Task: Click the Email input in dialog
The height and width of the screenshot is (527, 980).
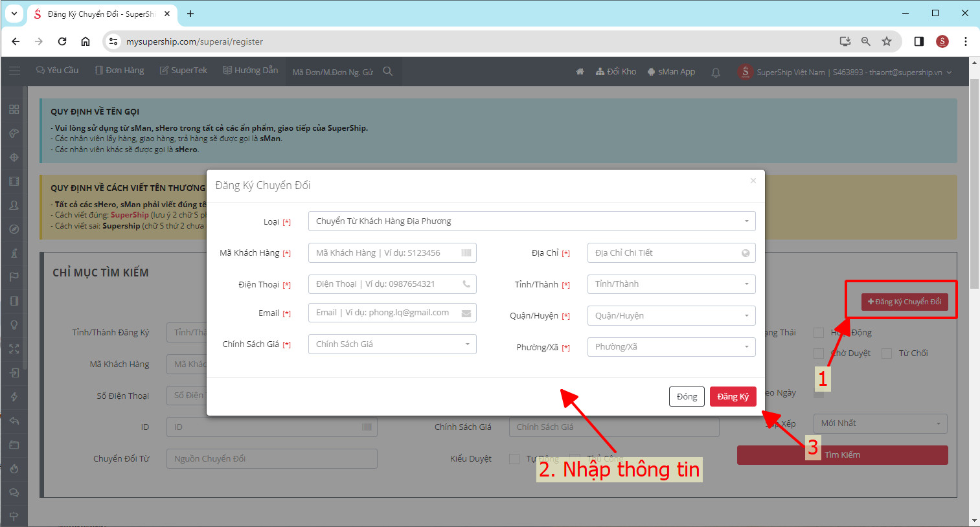Action: (393, 313)
